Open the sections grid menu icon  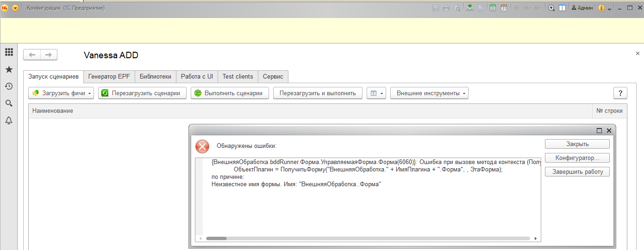tap(9, 52)
